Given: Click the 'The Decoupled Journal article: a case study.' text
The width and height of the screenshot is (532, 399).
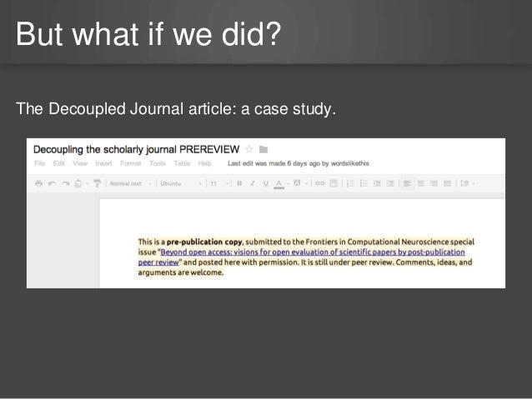Looking at the screenshot, I should [176, 109].
